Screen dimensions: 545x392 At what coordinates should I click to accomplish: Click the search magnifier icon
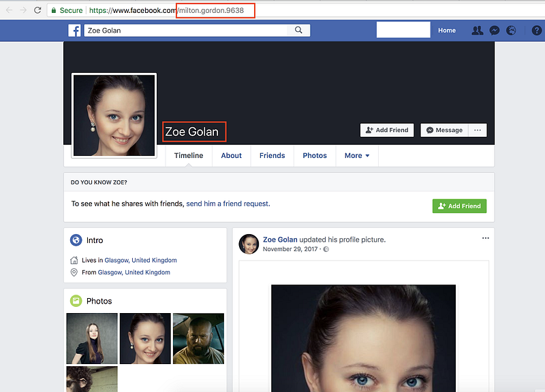pyautogui.click(x=298, y=31)
